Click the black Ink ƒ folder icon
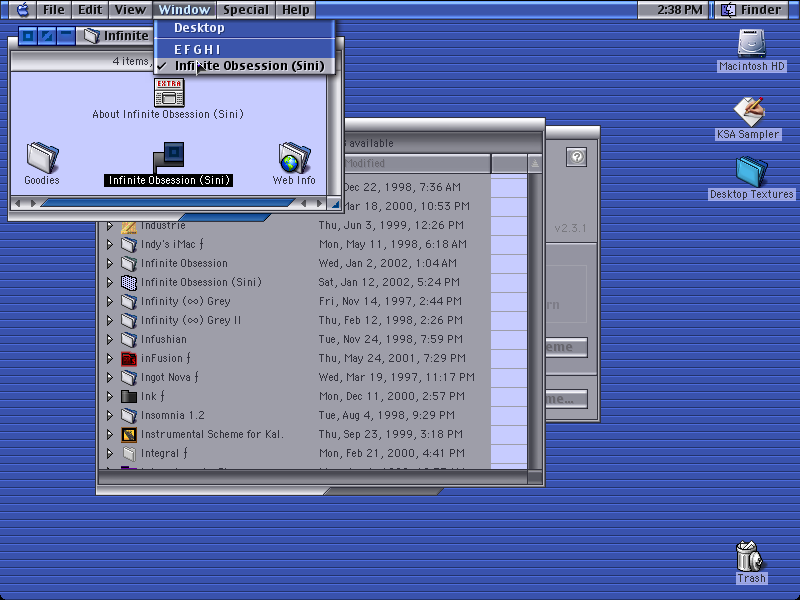 [129, 396]
